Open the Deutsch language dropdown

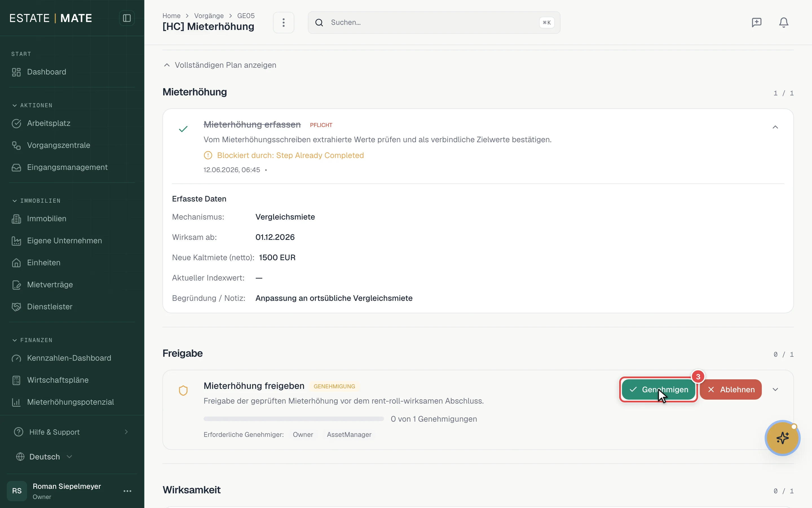point(44,457)
